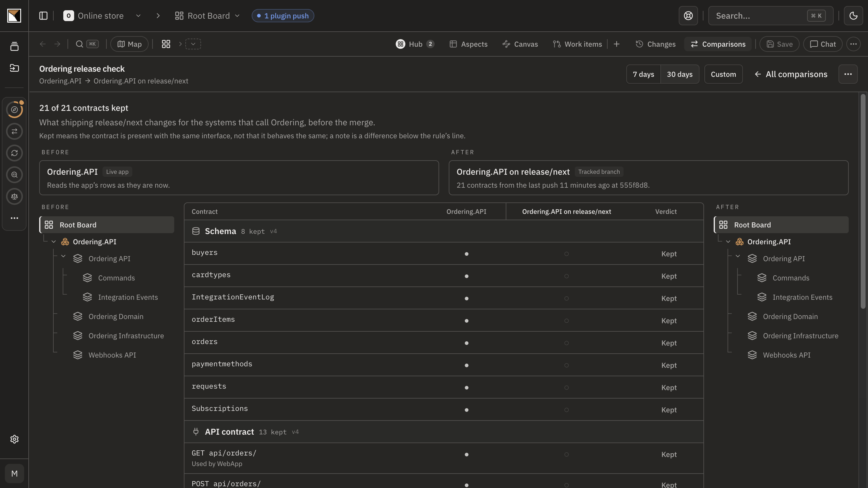Open the swap arrows icon in left rail
The width and height of the screenshot is (868, 488).
14,131
